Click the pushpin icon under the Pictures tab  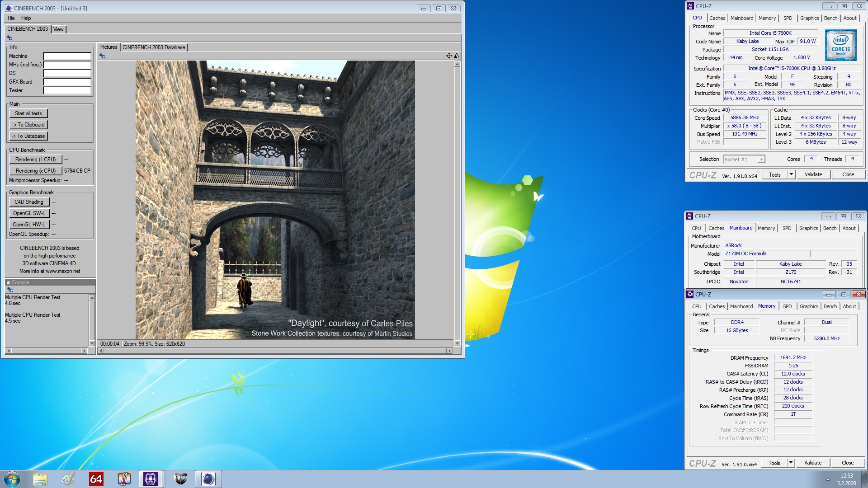pyautogui.click(x=103, y=56)
